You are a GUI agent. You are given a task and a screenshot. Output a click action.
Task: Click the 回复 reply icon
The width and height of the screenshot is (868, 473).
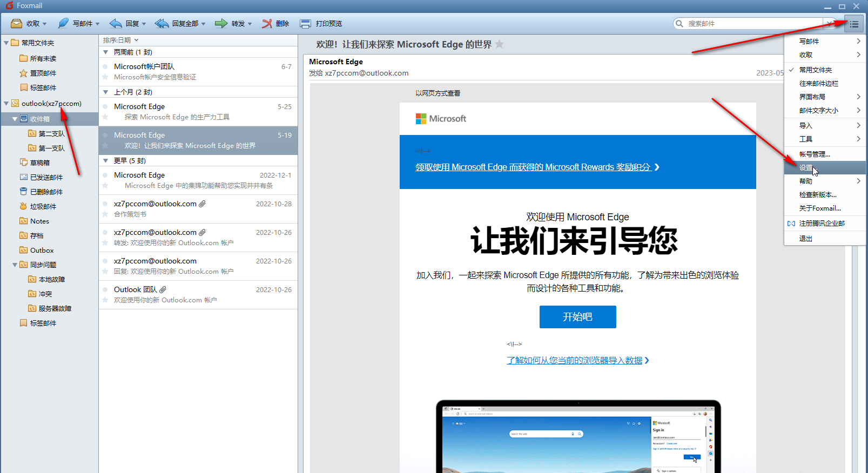116,23
